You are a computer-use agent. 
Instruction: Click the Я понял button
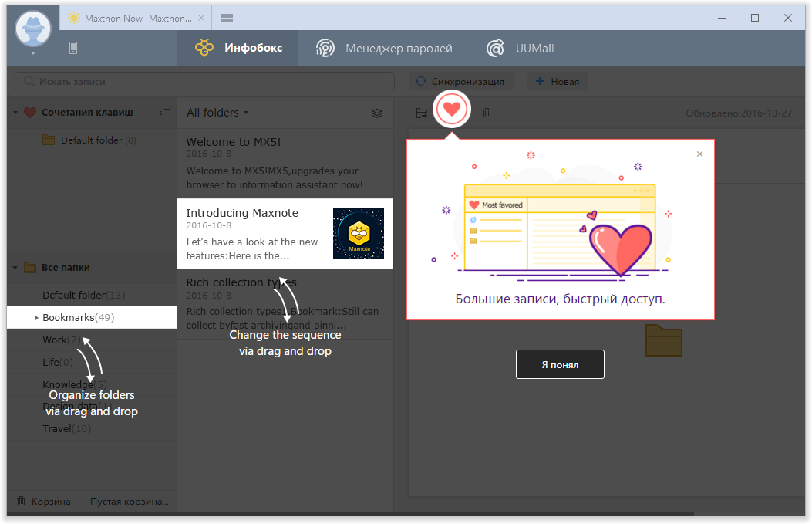click(560, 364)
